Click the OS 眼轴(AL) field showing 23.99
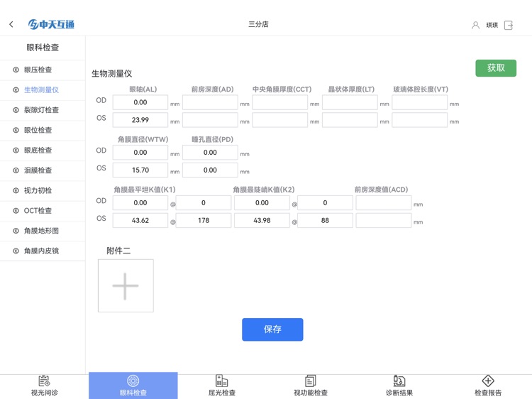The image size is (532, 399). 140,120
